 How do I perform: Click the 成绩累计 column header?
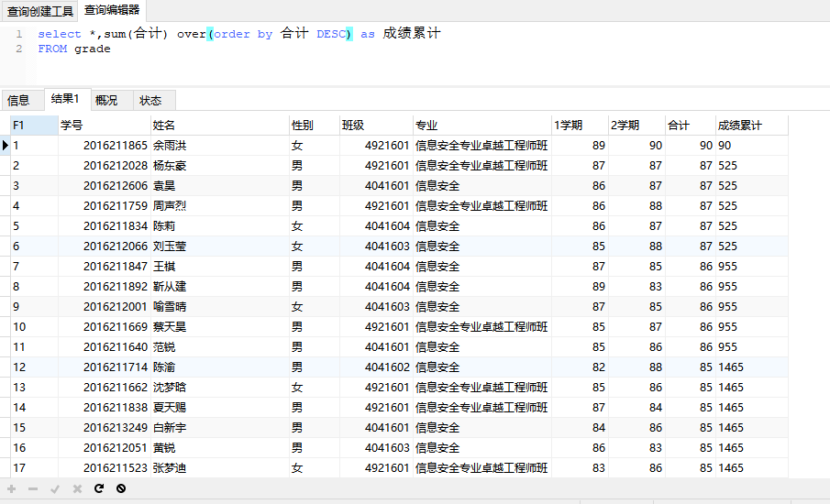[752, 126]
